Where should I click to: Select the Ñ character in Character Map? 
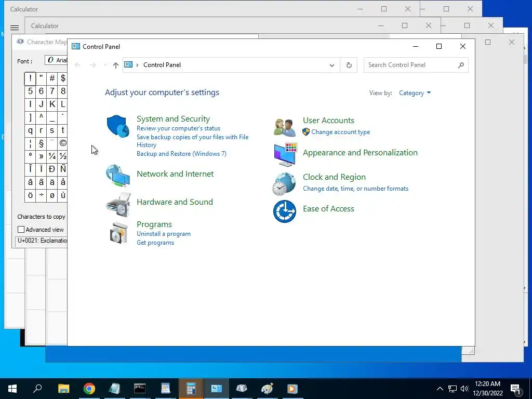point(63,169)
